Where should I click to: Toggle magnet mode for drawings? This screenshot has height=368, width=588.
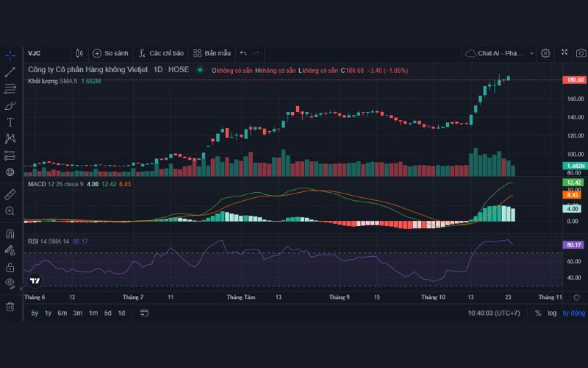pyautogui.click(x=10, y=234)
